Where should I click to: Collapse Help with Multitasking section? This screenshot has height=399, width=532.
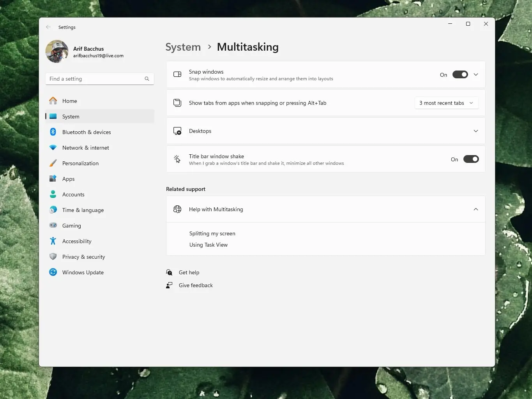475,209
